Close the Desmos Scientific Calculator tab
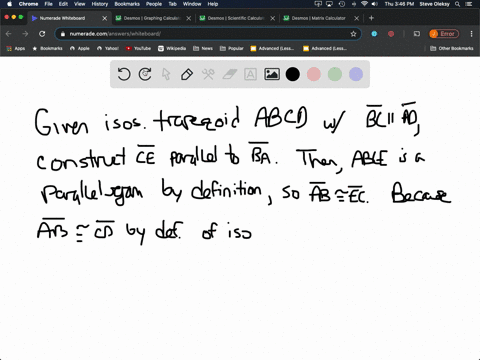 click(273, 18)
